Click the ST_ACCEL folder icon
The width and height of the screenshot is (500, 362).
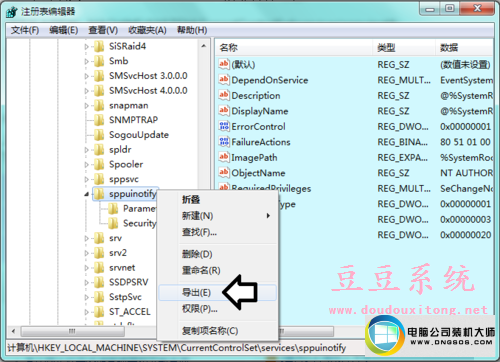click(x=99, y=312)
